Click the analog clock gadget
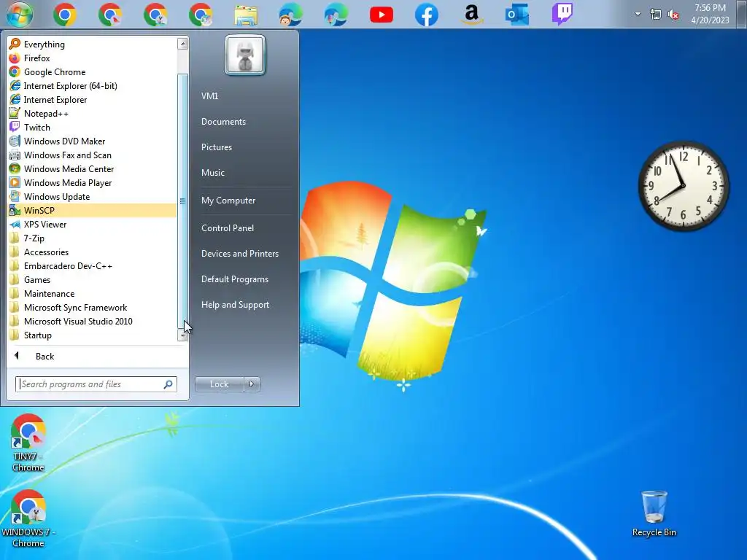The height and width of the screenshot is (560, 747). click(x=683, y=186)
